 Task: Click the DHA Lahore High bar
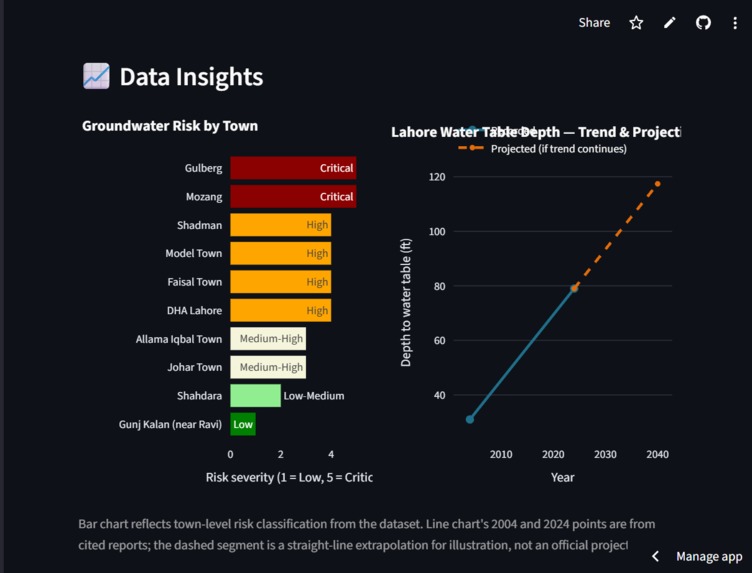281,310
